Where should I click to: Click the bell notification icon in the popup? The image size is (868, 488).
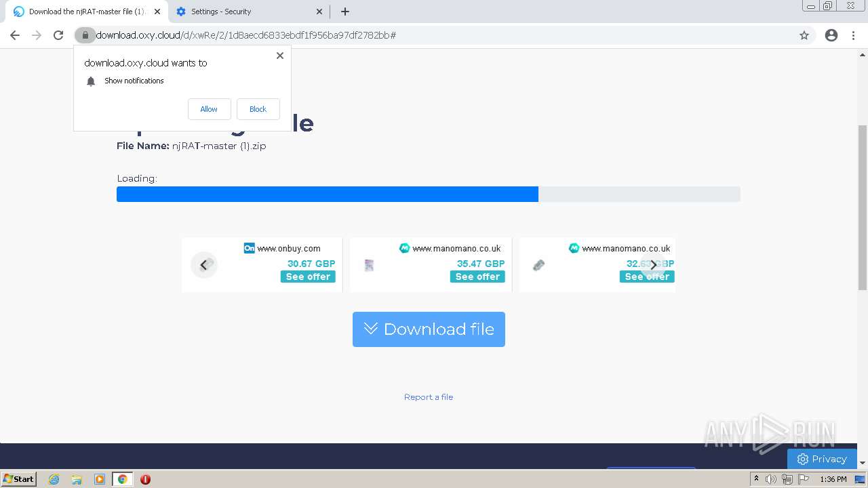[x=91, y=81]
